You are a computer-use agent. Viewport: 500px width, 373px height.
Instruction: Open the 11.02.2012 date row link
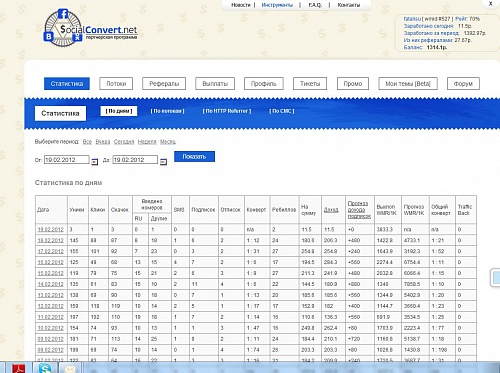[x=50, y=317]
